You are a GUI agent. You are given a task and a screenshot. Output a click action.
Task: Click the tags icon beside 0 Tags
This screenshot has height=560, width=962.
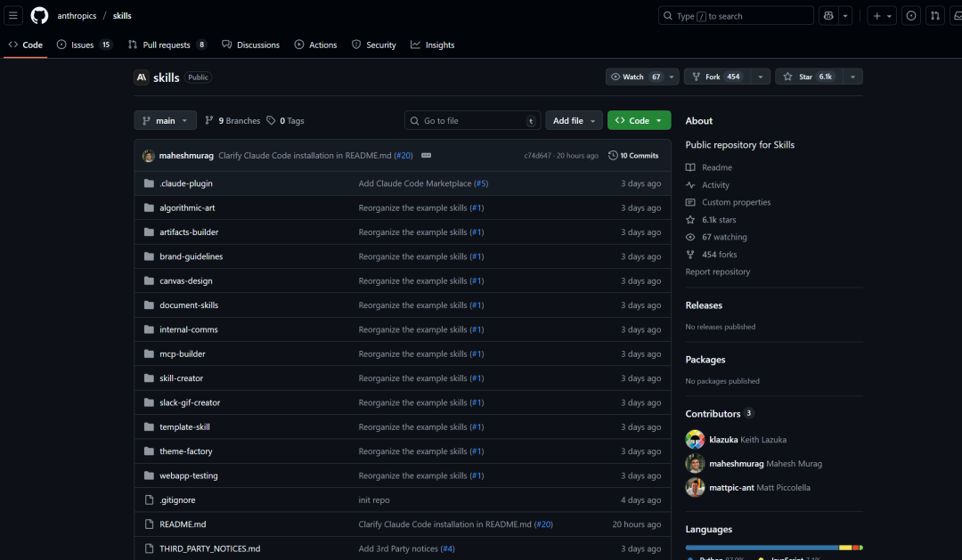pyautogui.click(x=271, y=121)
